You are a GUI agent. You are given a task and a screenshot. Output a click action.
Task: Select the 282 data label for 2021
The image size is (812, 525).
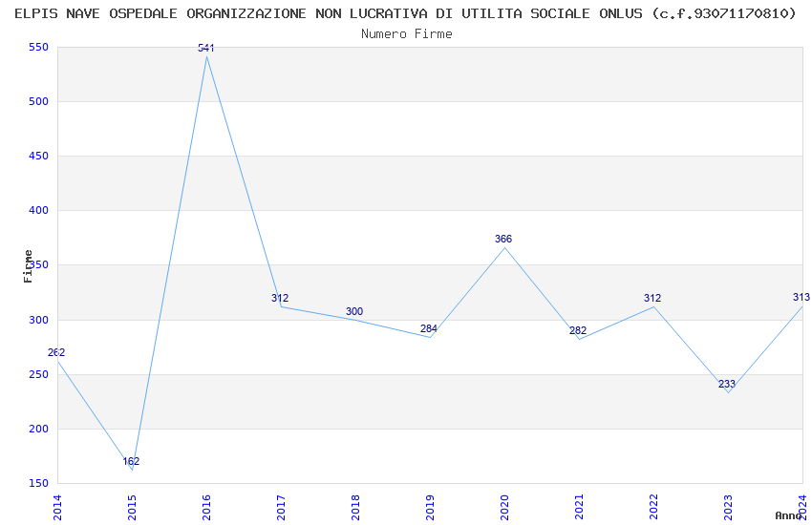[578, 330]
